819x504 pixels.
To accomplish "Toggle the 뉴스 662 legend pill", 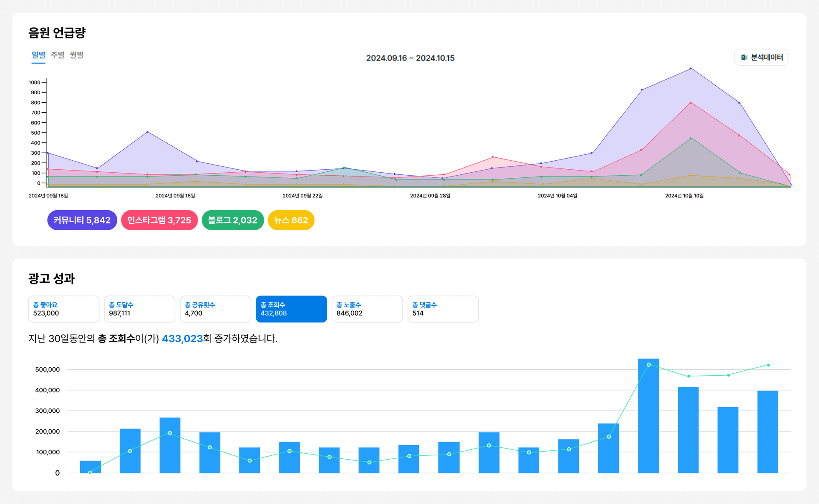I will point(291,220).
